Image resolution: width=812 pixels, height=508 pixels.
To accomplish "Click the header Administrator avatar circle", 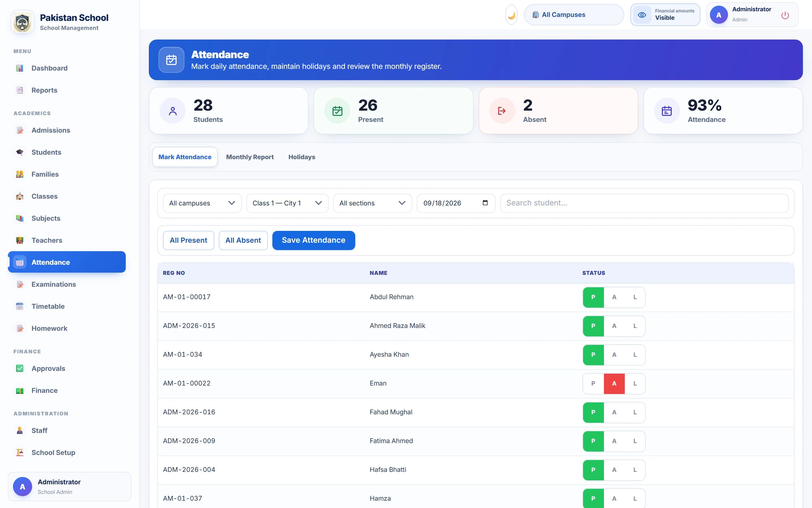I will click(x=719, y=15).
